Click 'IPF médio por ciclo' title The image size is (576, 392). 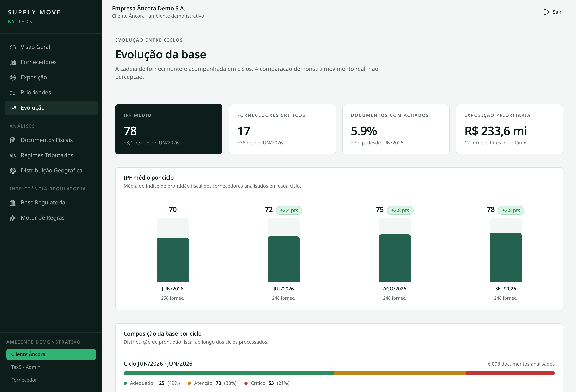click(x=148, y=178)
